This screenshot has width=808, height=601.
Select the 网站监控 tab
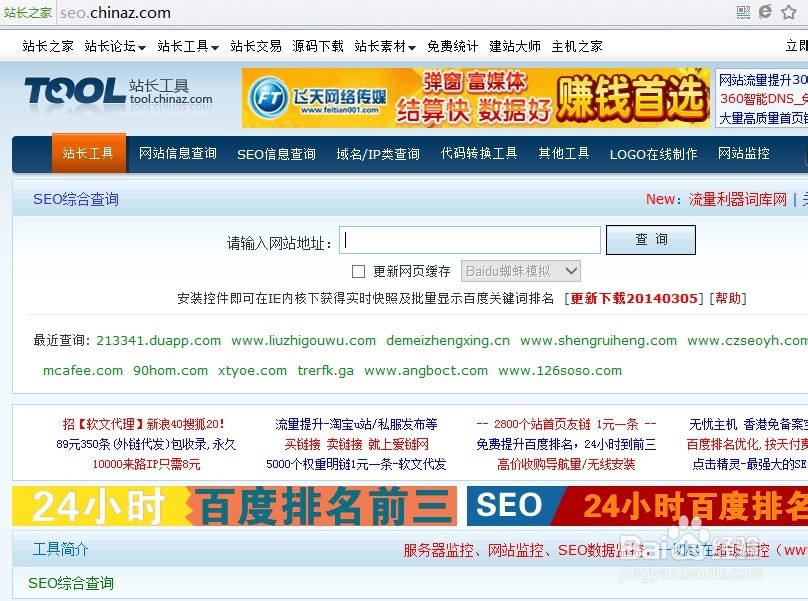(744, 153)
